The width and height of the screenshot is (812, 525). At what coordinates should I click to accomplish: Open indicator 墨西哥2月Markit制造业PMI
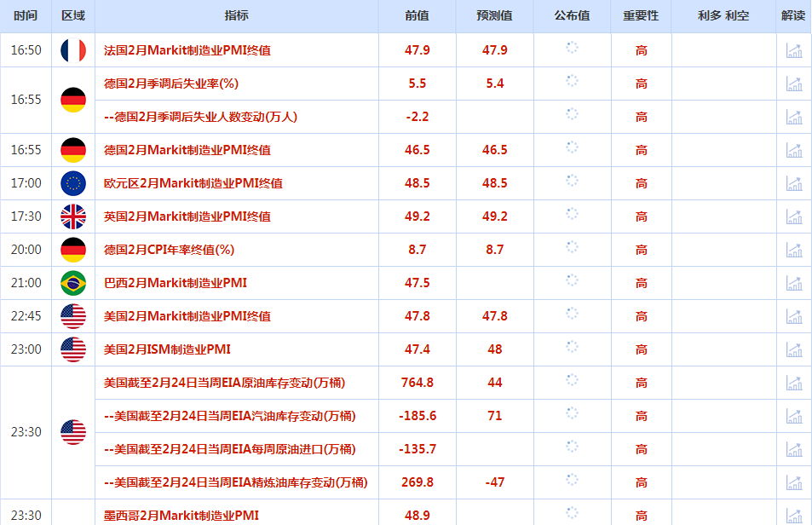[x=181, y=516]
